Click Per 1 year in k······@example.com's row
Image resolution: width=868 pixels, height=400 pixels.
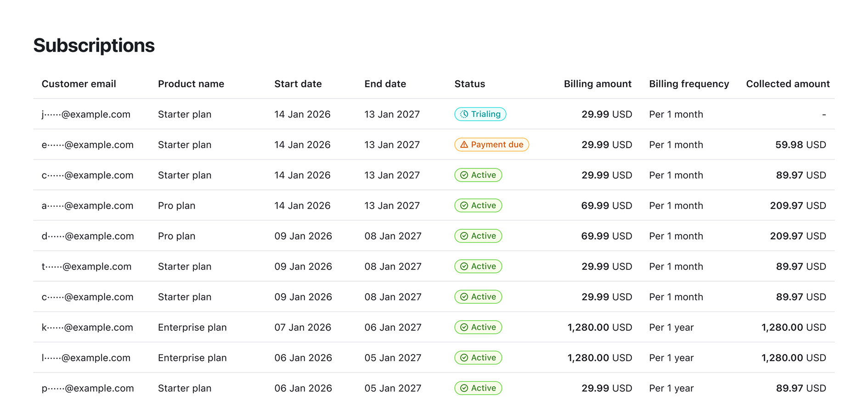671,327
